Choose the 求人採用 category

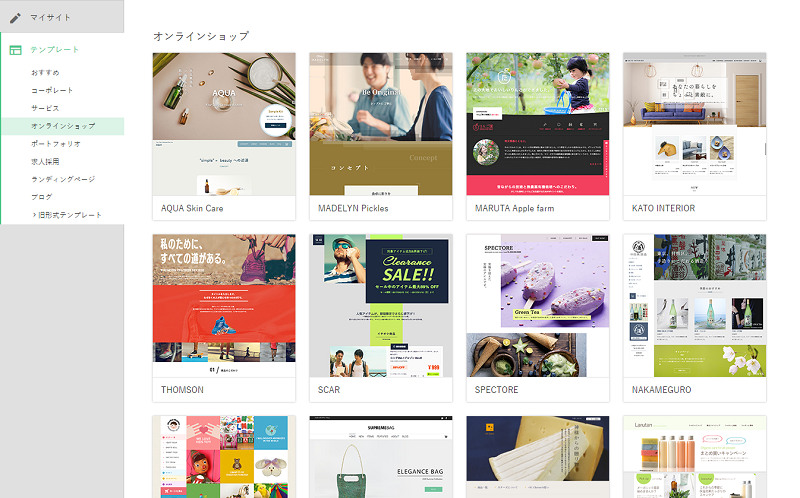45,162
